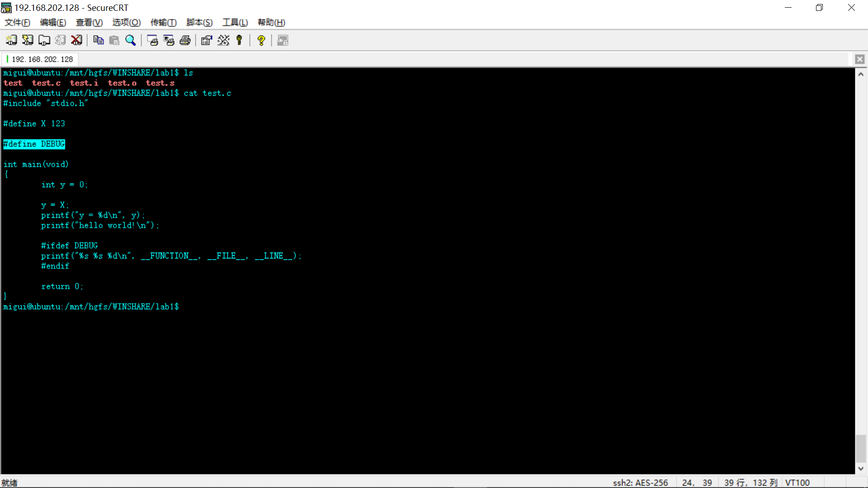868x488 pixels.
Task: Click the Print Selection toolbar icon
Action: coord(169,40)
